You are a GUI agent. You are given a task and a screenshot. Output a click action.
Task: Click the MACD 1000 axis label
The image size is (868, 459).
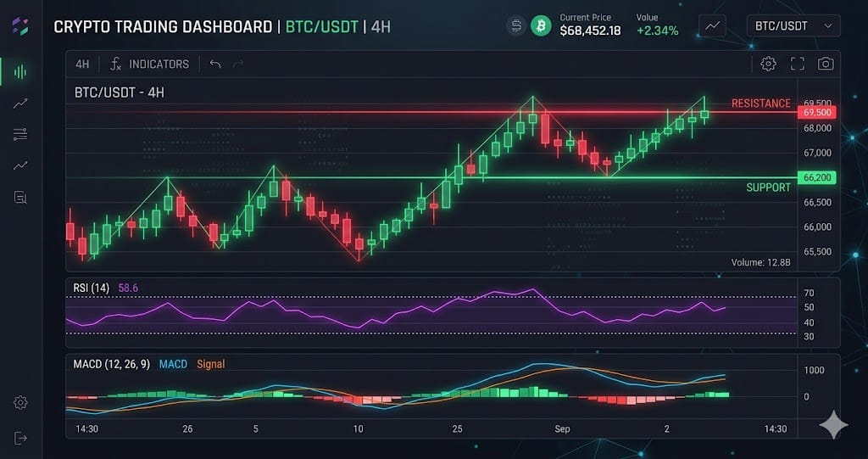pos(814,370)
